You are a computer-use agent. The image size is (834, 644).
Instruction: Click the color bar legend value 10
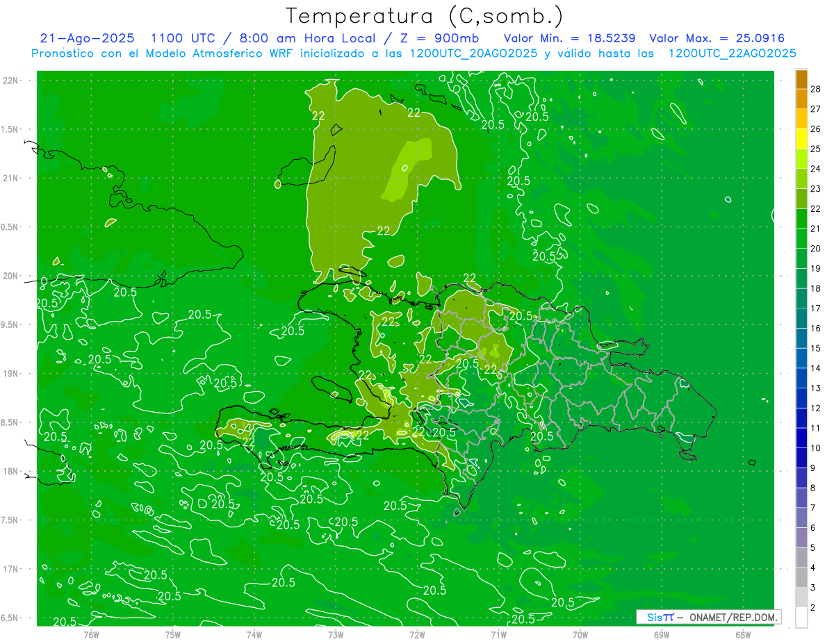pyautogui.click(x=816, y=448)
